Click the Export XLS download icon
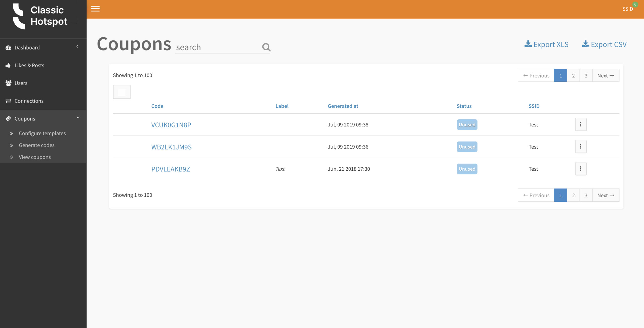Viewport: 644px width, 328px height. click(528, 44)
